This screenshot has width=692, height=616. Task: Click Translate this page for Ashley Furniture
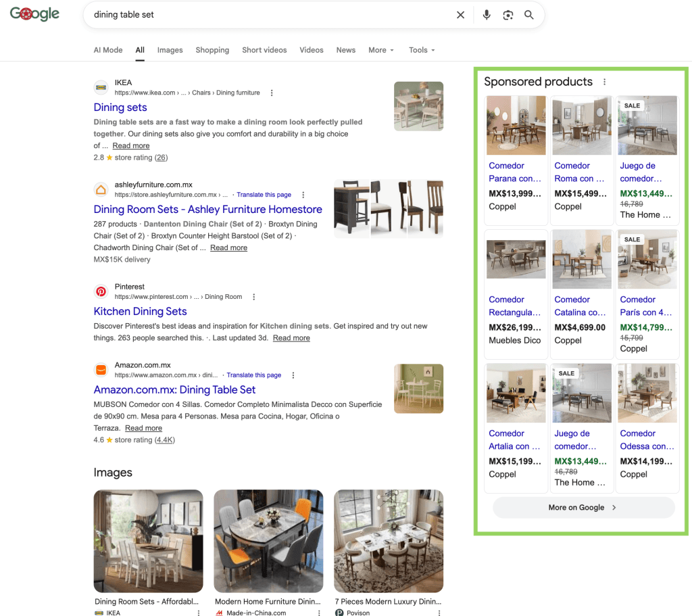click(264, 195)
